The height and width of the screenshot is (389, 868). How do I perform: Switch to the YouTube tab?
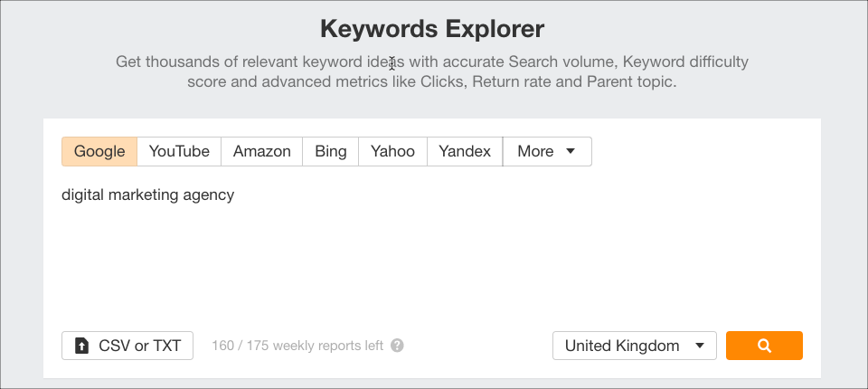point(179,151)
